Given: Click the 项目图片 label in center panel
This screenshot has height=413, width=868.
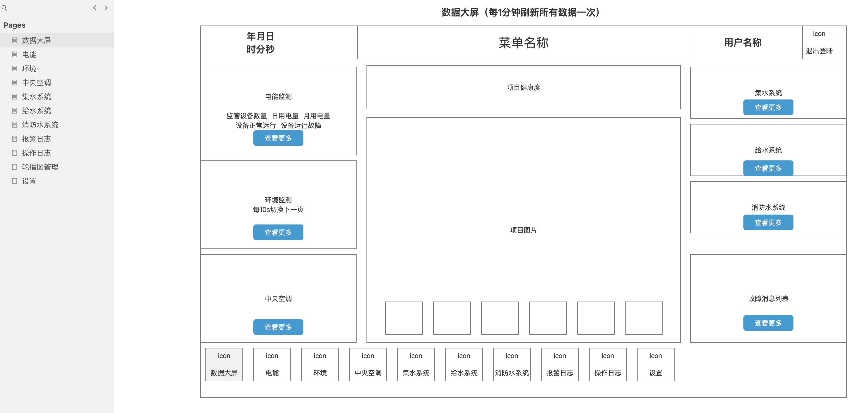Looking at the screenshot, I should click(523, 230).
